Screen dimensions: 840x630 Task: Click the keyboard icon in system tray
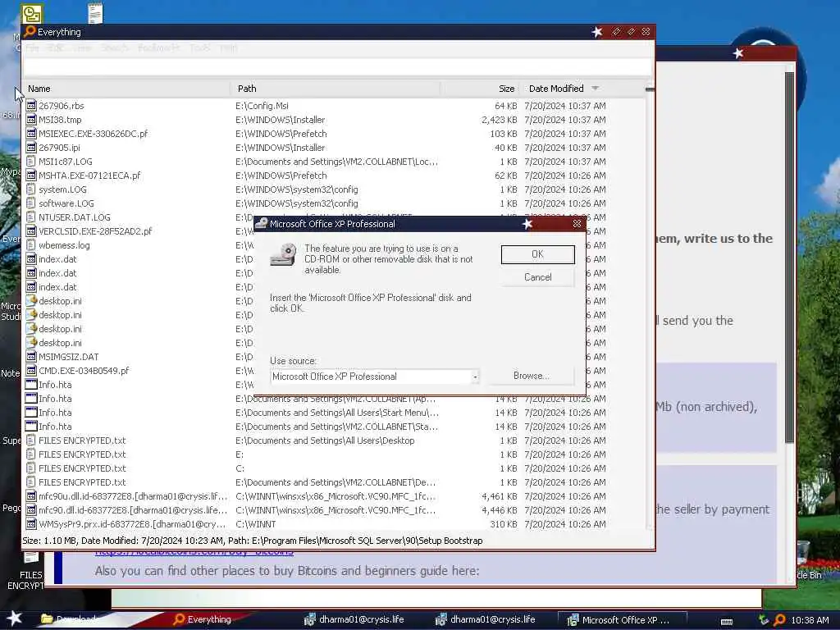point(727,621)
